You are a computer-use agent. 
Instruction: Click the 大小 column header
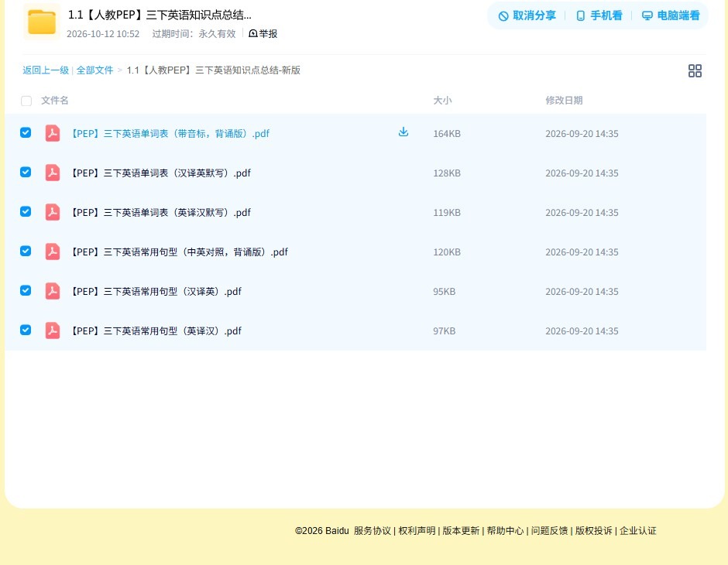click(x=442, y=100)
